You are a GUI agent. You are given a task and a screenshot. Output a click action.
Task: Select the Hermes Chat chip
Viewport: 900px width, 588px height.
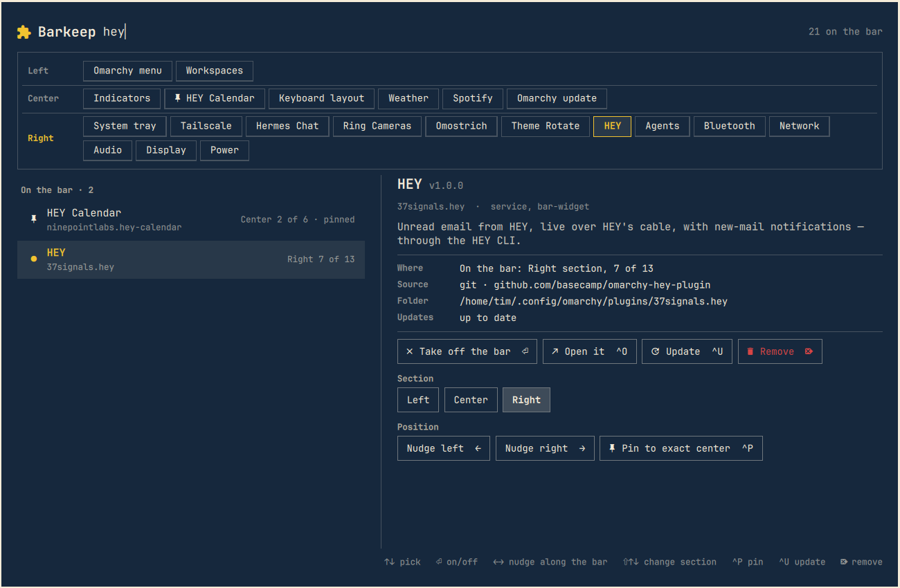287,126
